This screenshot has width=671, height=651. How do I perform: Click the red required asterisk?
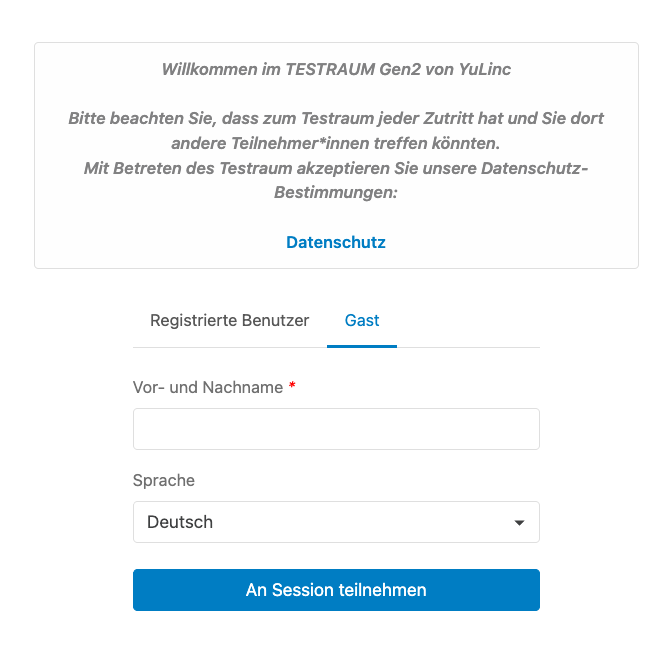click(292, 386)
